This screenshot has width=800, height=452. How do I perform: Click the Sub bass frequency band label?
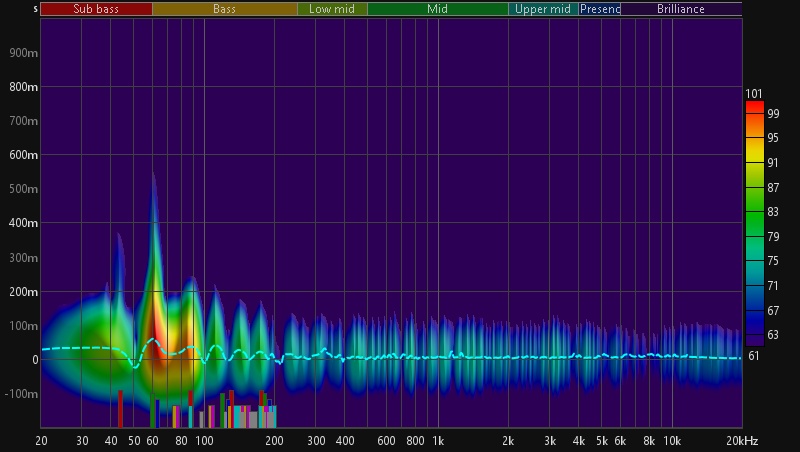point(96,9)
